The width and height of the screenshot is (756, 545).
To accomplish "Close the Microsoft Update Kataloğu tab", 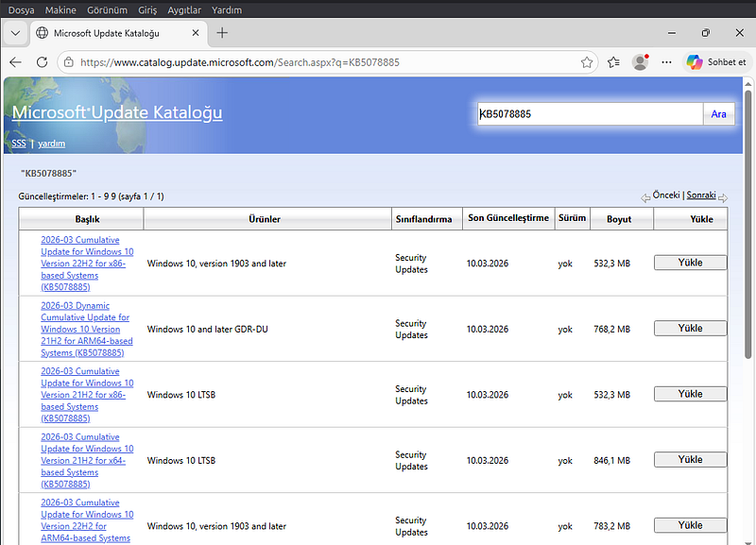I will 196,33.
